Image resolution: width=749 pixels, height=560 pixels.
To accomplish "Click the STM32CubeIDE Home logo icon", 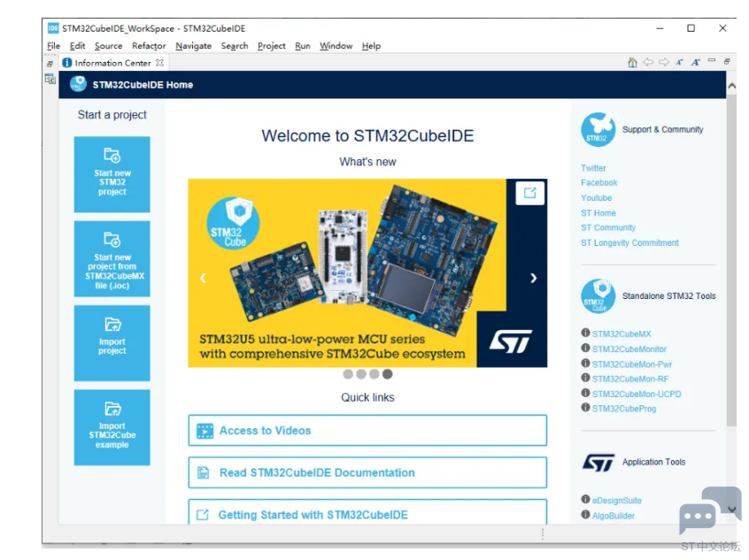I will pos(78,84).
